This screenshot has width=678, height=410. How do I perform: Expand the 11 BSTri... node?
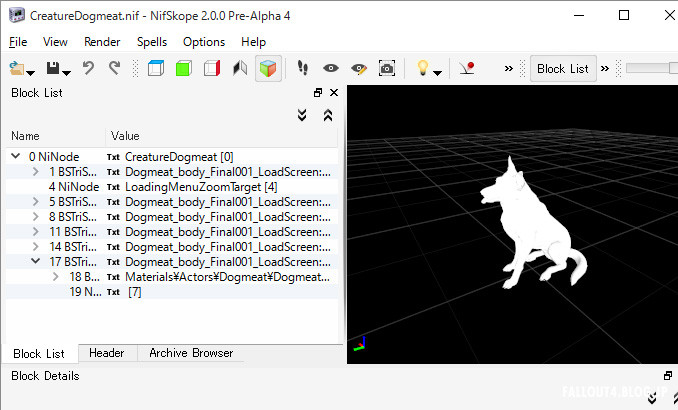pos(35,232)
